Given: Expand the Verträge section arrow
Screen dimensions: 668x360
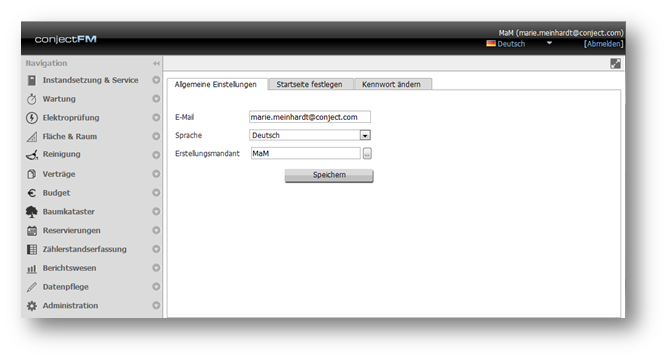Looking at the screenshot, I should (x=156, y=174).
